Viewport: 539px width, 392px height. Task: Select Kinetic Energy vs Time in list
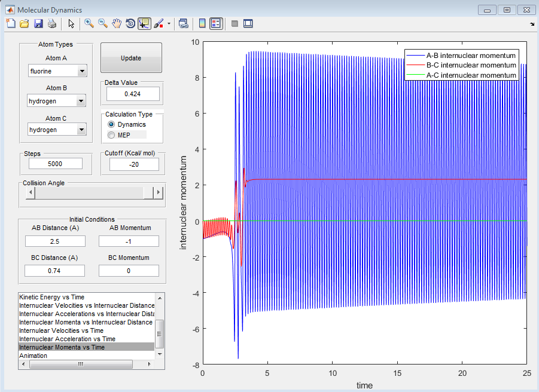point(52,297)
